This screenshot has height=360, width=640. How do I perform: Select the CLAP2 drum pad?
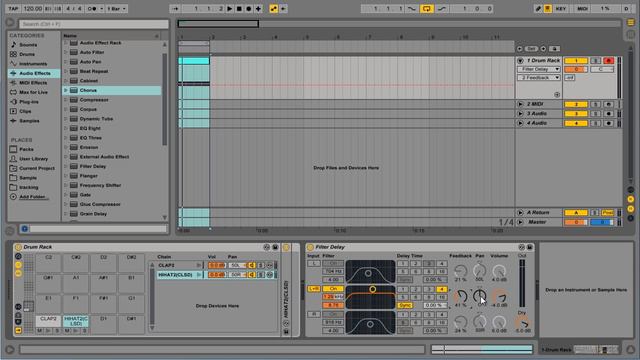point(48,321)
